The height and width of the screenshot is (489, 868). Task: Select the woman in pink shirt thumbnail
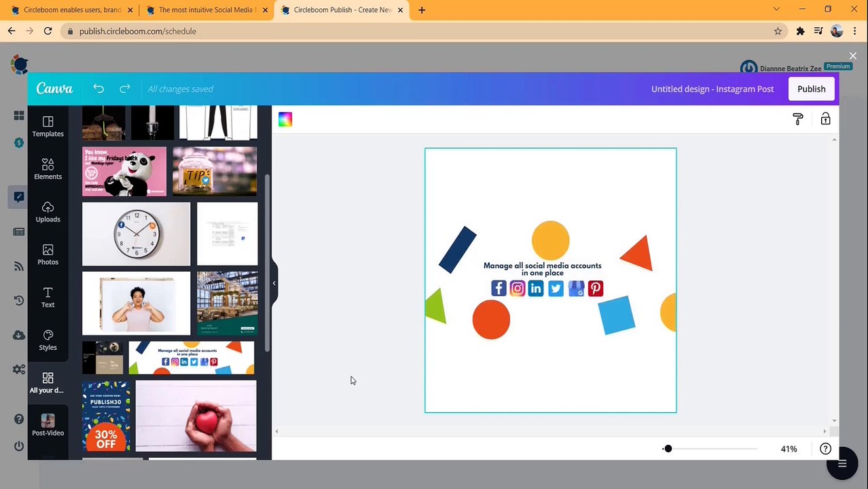[x=137, y=303]
